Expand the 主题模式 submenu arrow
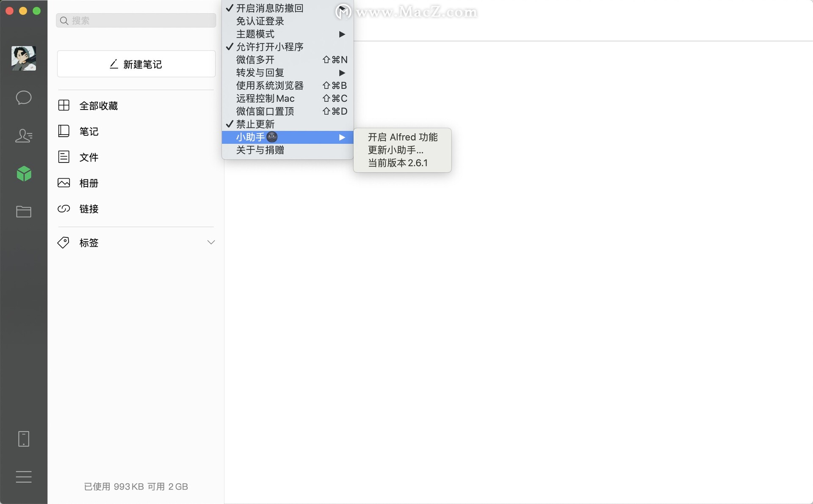Screen dimensions: 813x504 click(x=342, y=34)
